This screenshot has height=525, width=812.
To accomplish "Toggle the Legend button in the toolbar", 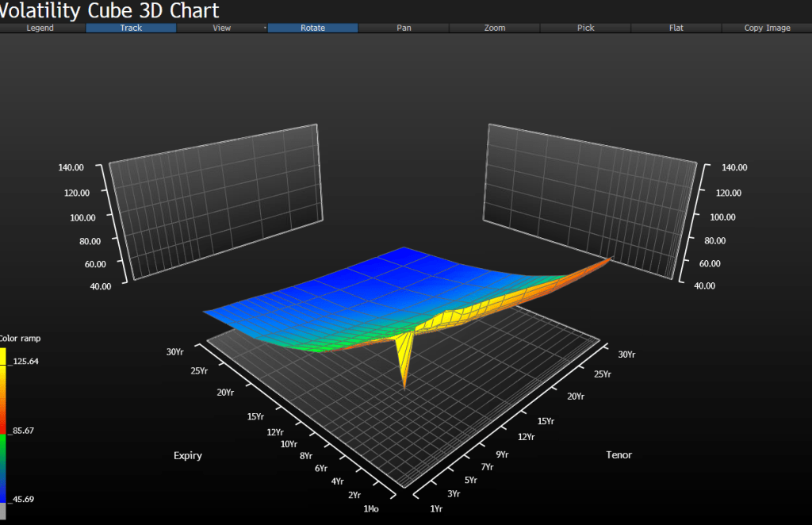I will coord(40,28).
